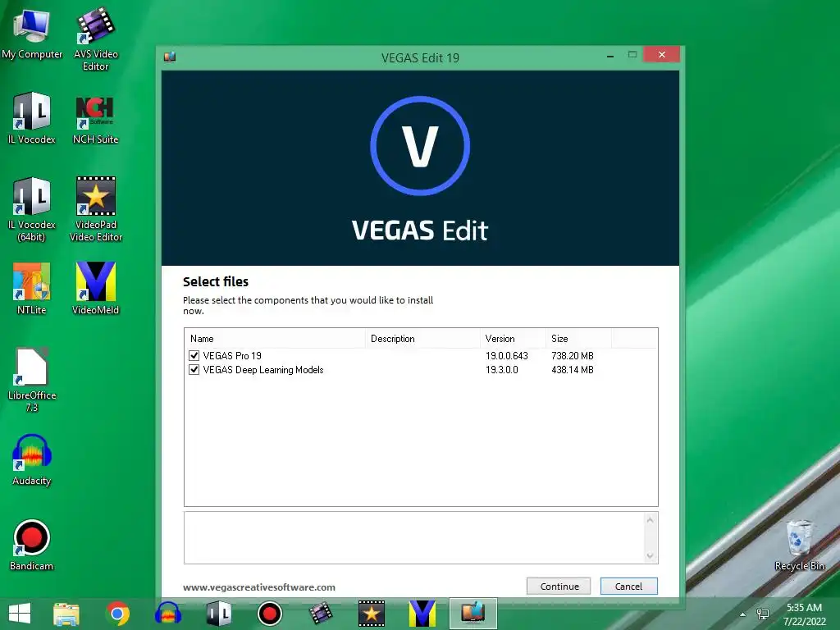The image size is (840, 630).
Task: Open VideoMeld from the taskbar
Action: pyautogui.click(x=422, y=614)
